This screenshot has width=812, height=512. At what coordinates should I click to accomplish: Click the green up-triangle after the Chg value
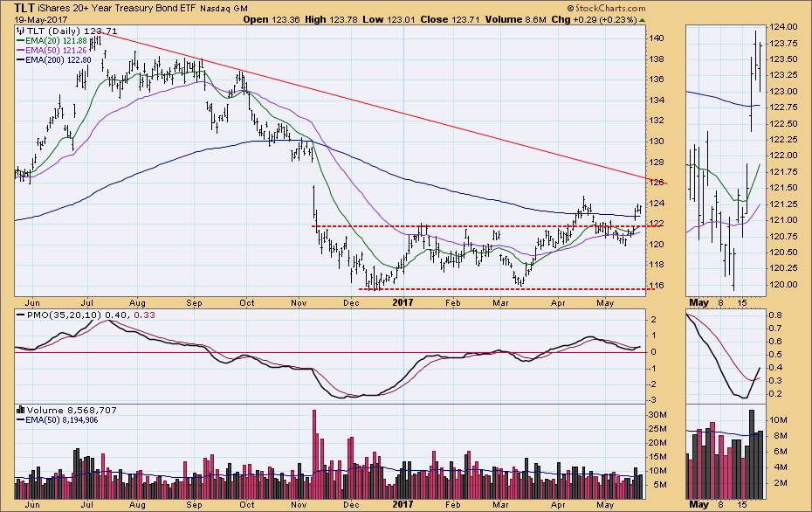642,20
